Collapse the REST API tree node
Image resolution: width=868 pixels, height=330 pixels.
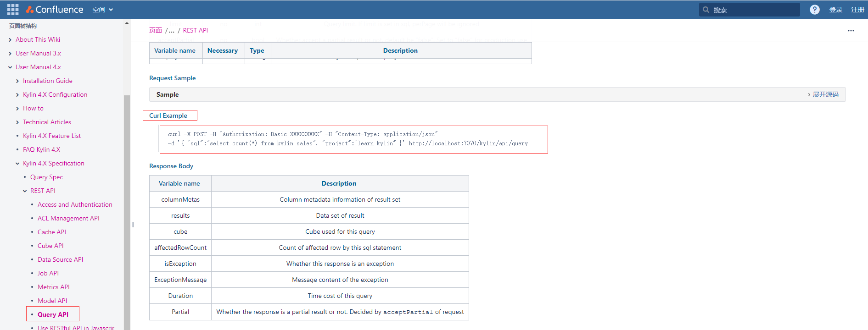(x=25, y=191)
